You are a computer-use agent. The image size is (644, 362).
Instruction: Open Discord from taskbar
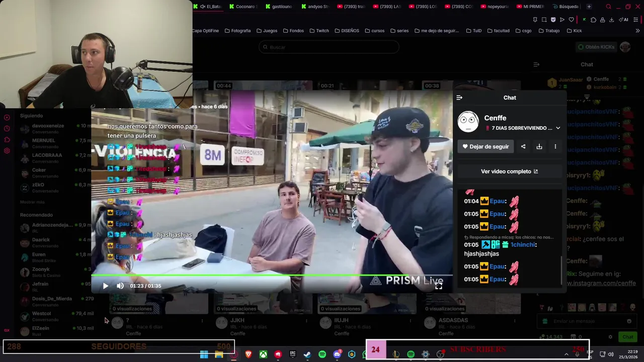(337, 354)
